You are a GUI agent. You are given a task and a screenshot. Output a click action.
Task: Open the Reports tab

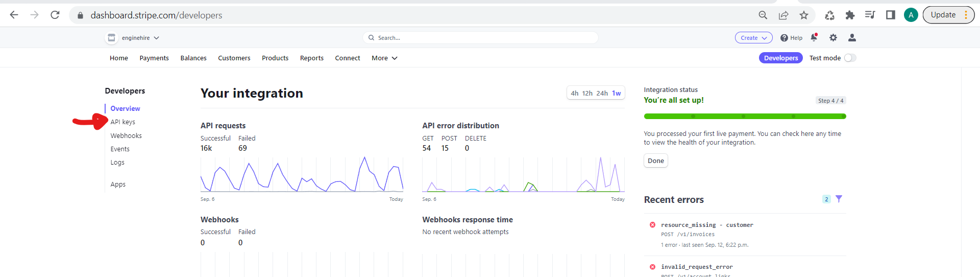312,58
